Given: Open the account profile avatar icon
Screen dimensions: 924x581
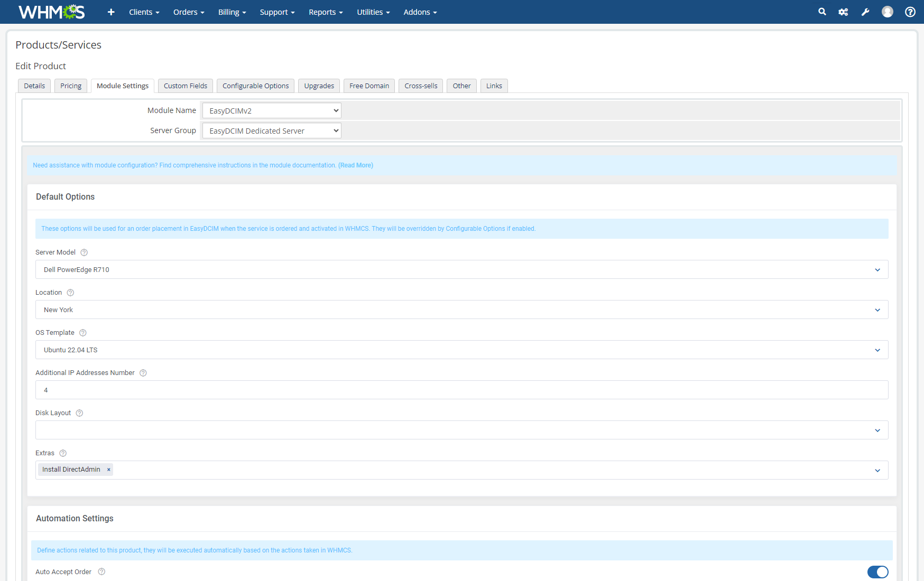Looking at the screenshot, I should pos(887,12).
